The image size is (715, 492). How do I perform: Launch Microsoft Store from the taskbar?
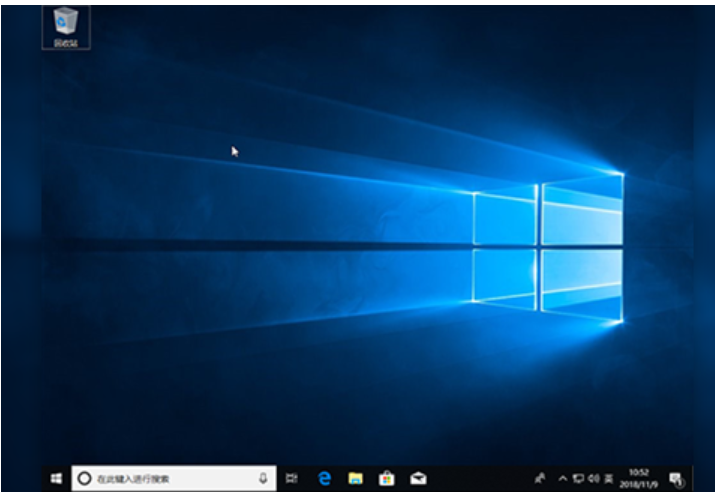384,479
